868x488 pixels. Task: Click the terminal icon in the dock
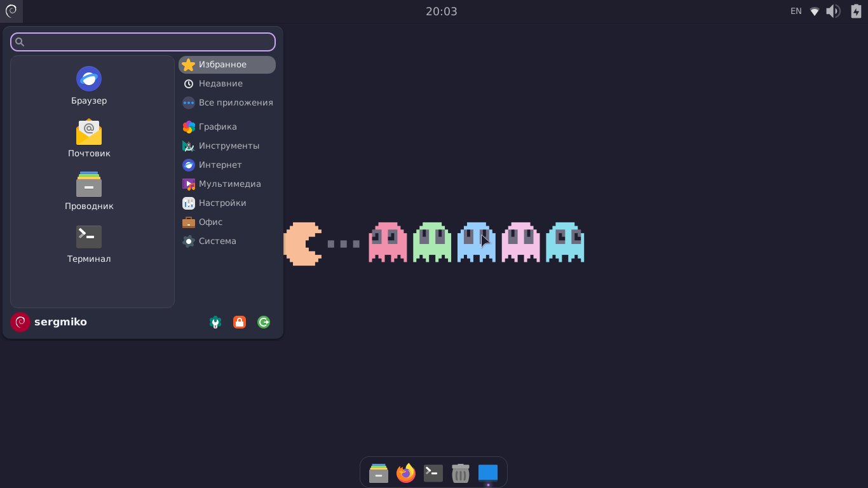pyautogui.click(x=433, y=473)
